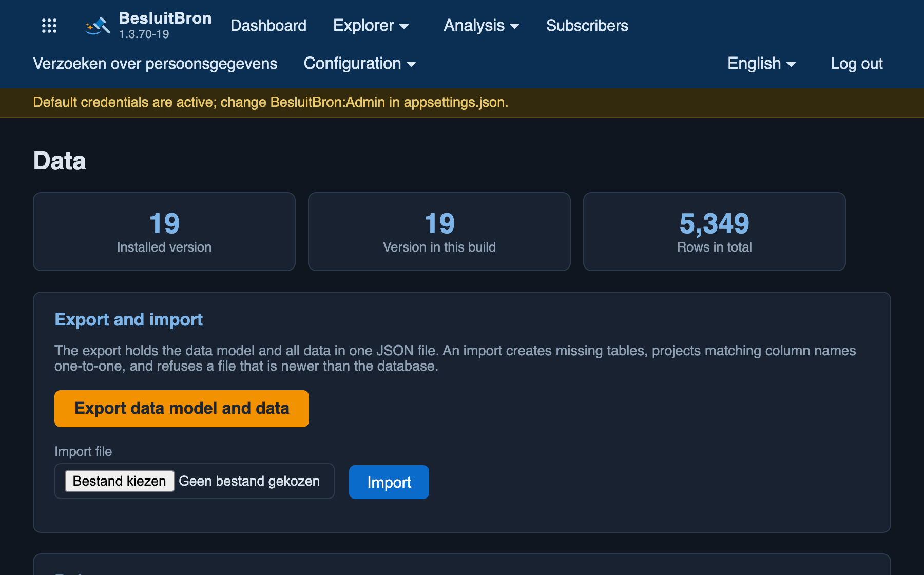Open the English language selector
The height and width of the screenshot is (575, 924).
point(762,64)
